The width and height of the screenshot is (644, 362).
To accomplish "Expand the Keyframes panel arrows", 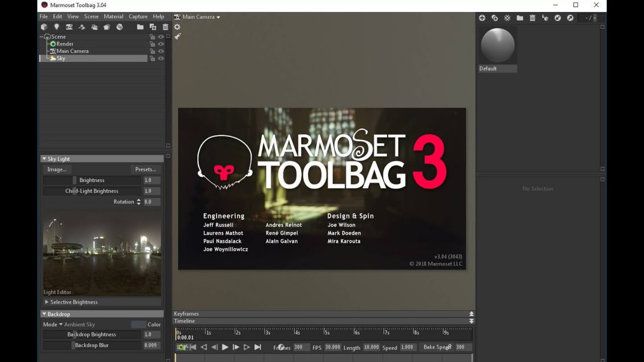I will pos(471,314).
